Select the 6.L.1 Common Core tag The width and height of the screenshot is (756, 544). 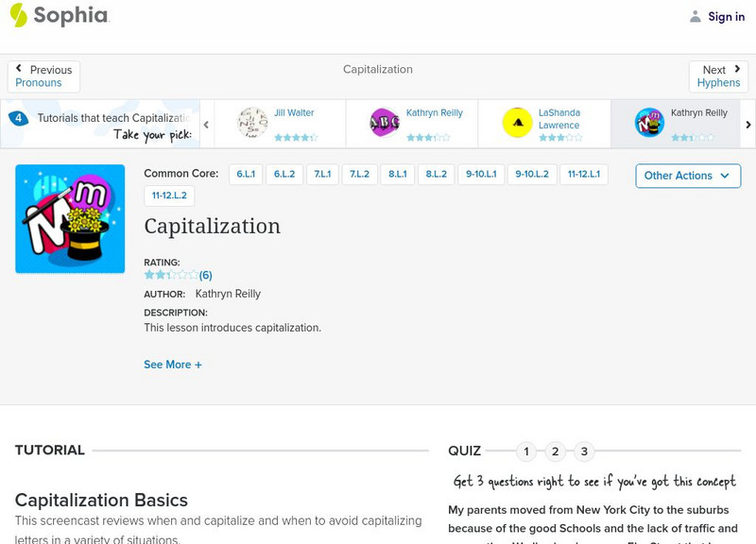[x=246, y=175]
